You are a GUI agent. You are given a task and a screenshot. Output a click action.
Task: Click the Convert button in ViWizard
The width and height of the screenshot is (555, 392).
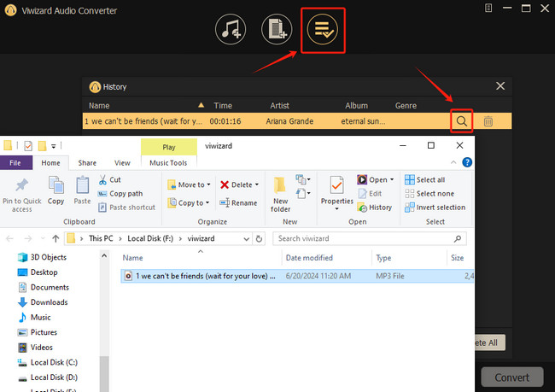[x=511, y=377]
